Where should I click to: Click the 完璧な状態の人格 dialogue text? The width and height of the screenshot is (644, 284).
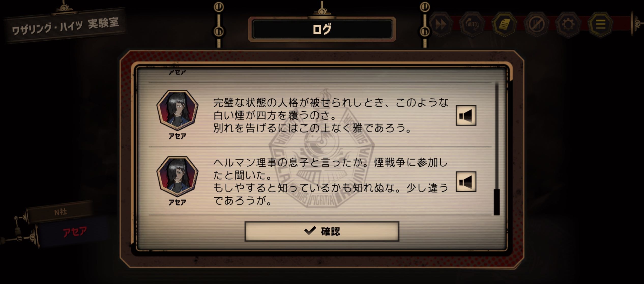pos(330,115)
